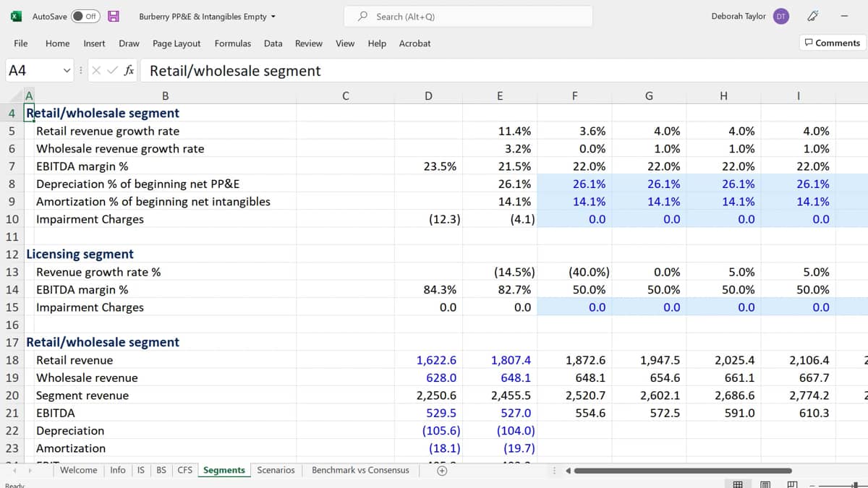
Task: Switch to the BS sheet tab
Action: [161, 470]
